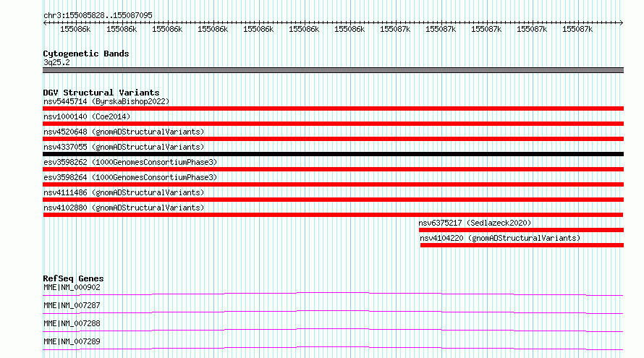Click the 3q25.2 band label

[56, 62]
